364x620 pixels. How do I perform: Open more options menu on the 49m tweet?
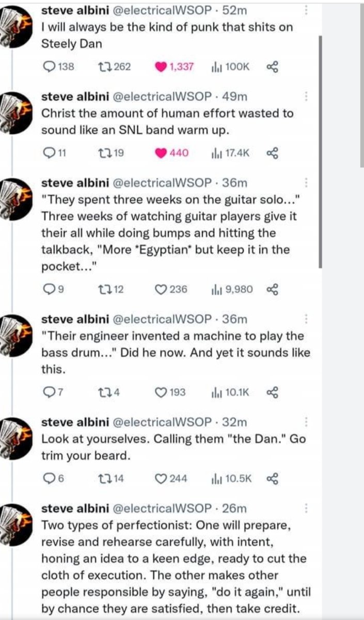coord(307,96)
